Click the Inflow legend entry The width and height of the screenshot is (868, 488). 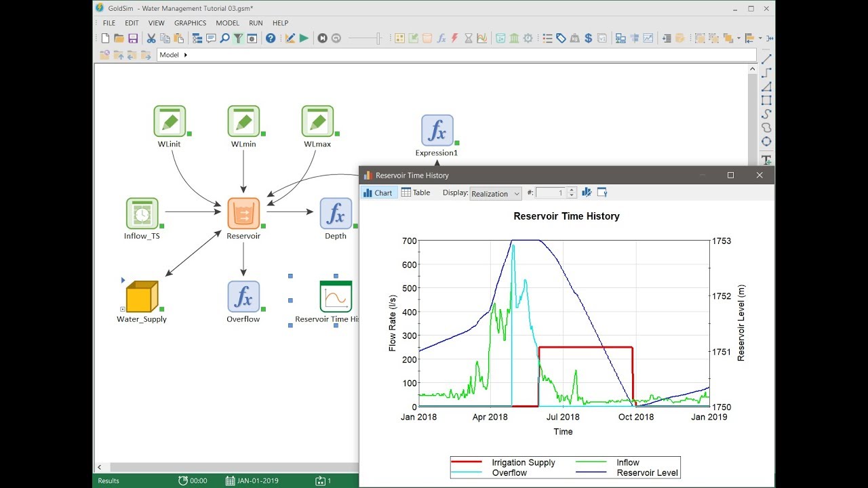[608, 462]
